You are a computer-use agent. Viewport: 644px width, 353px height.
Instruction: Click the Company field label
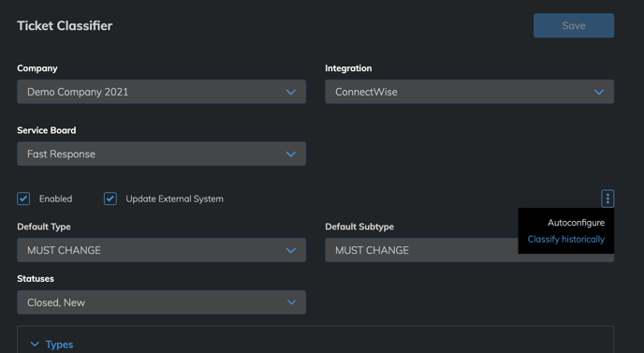click(37, 68)
